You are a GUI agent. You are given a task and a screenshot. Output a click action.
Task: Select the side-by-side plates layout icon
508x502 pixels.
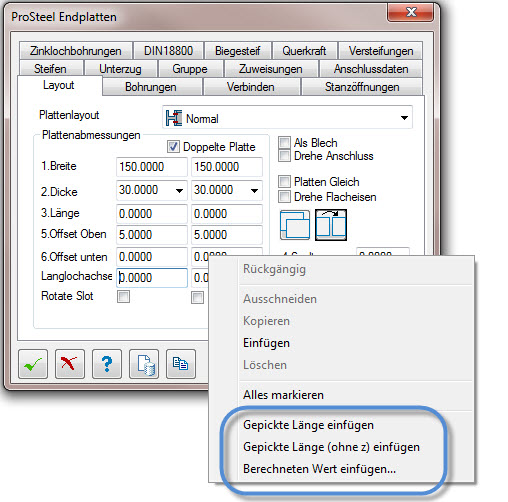(331, 225)
